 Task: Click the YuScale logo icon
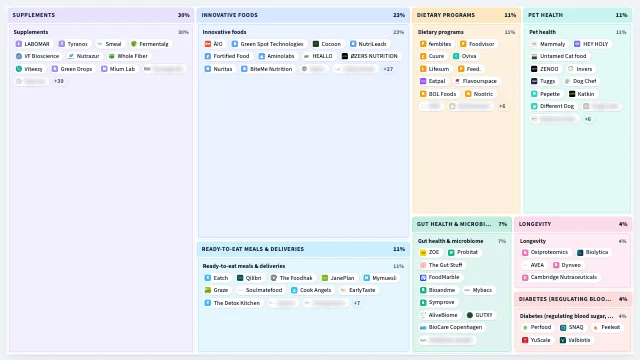coord(525,340)
